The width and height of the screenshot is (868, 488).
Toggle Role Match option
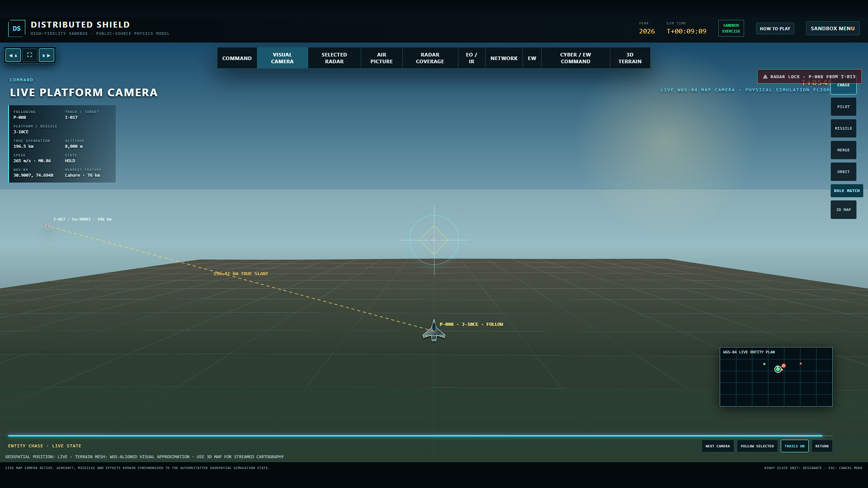[x=847, y=191]
